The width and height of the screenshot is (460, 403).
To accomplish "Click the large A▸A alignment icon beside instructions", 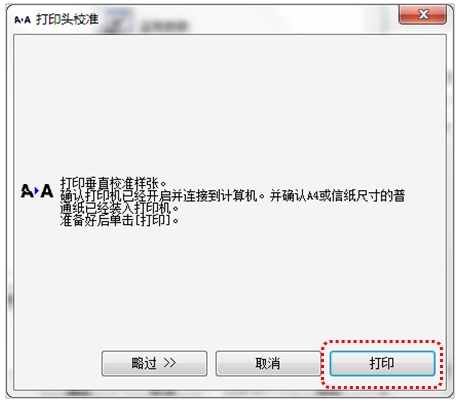I will (x=37, y=191).
